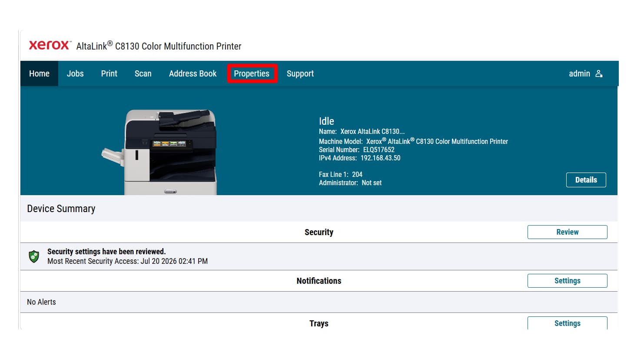The width and height of the screenshot is (644, 339).
Task: Go to the Home tab
Action: click(39, 73)
